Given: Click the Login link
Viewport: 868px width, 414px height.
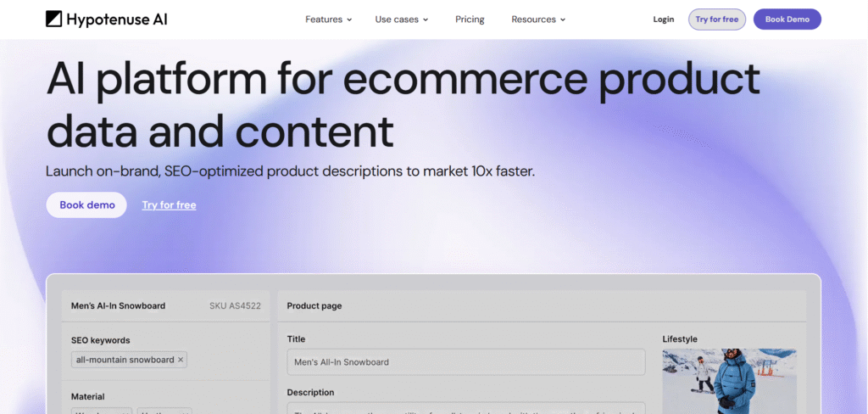Looking at the screenshot, I should (x=664, y=20).
